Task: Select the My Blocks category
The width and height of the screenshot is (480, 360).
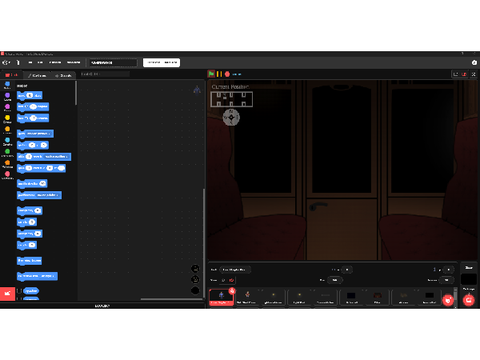Action: [7, 175]
